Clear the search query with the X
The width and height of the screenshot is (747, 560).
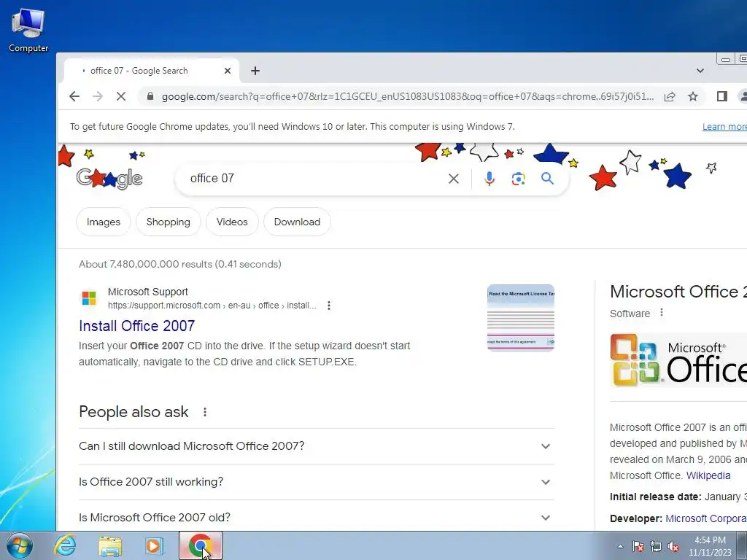(x=454, y=179)
